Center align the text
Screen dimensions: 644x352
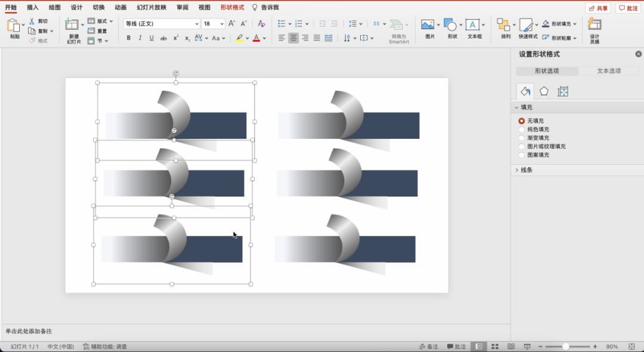[x=293, y=38]
